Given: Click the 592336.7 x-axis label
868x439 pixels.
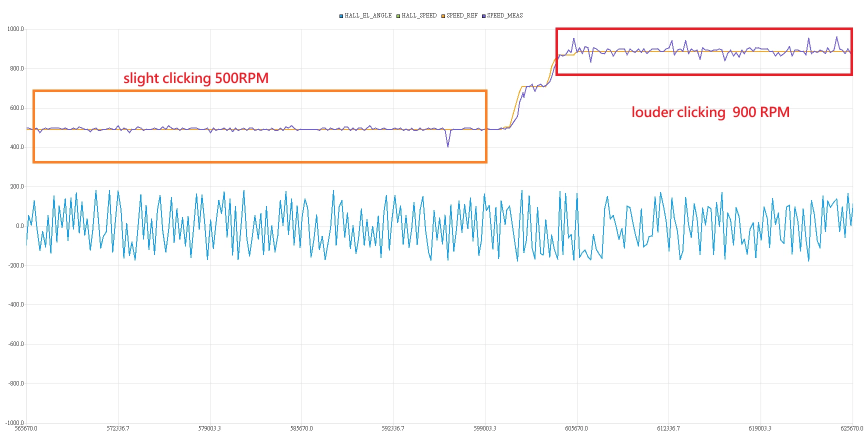Looking at the screenshot, I should [x=393, y=428].
